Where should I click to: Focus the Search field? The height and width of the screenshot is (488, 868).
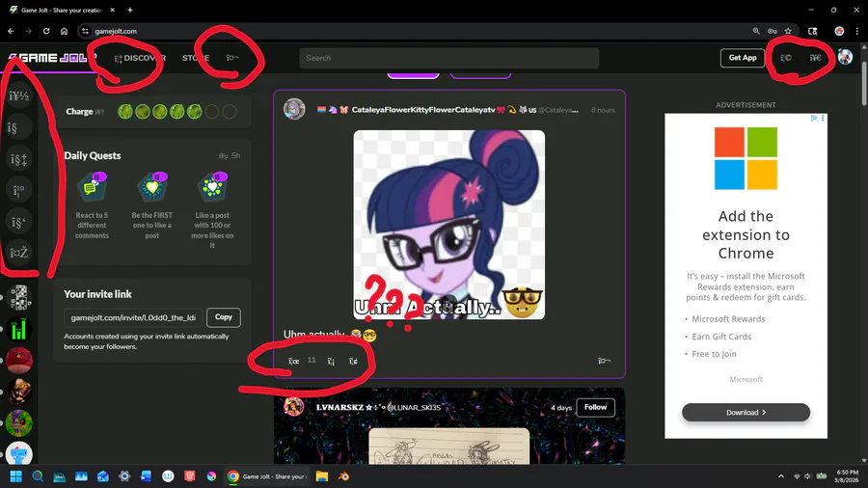[x=448, y=58]
